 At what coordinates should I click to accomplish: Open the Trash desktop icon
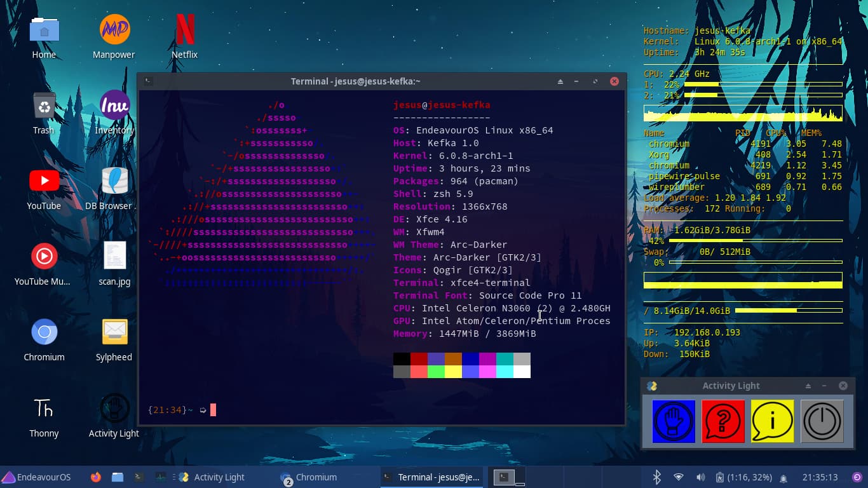44,112
